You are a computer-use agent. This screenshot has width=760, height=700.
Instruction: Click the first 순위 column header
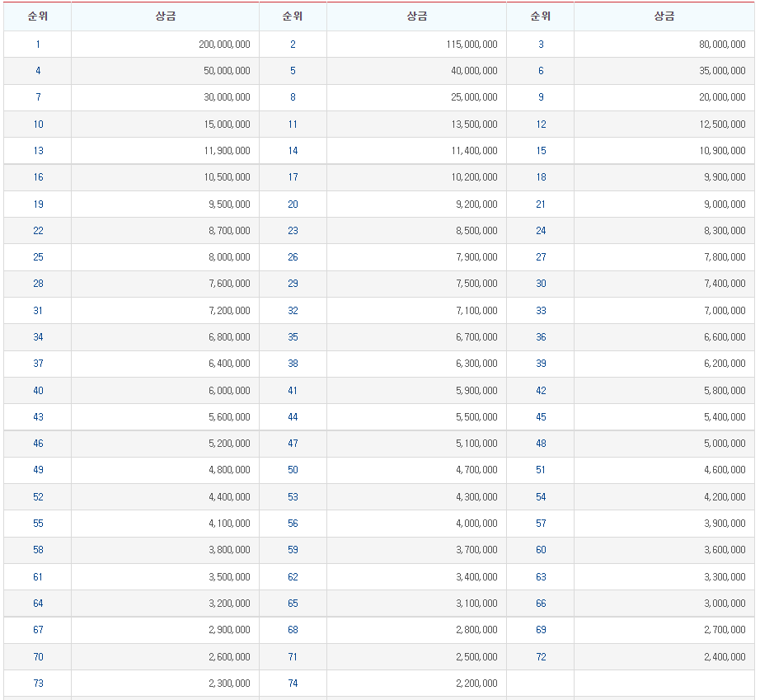37,16
